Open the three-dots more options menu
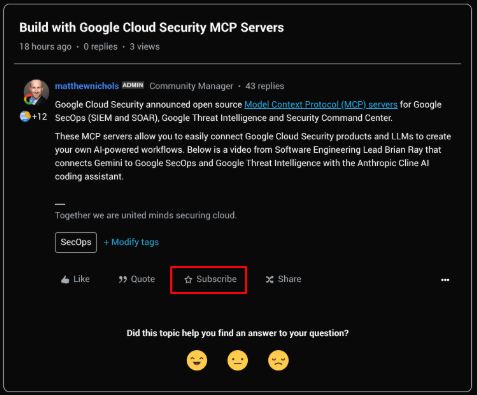This screenshot has height=395, width=477. tap(445, 280)
